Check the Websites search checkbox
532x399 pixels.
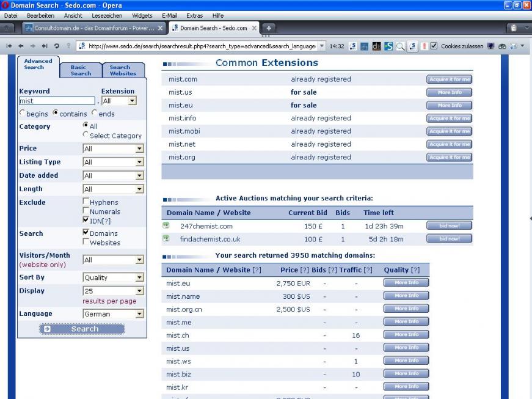tap(86, 242)
